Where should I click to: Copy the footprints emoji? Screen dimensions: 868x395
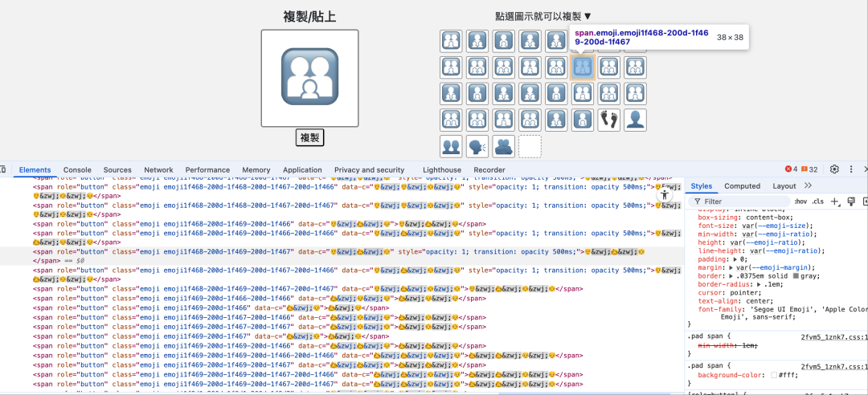coord(609,120)
